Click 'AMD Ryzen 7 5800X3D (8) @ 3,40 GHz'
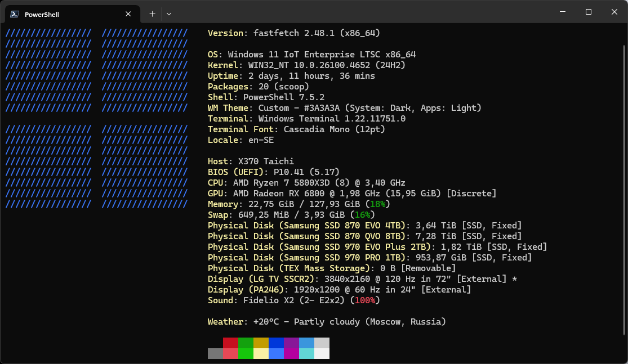Viewport: 628px width, 364px height. pyautogui.click(x=319, y=183)
